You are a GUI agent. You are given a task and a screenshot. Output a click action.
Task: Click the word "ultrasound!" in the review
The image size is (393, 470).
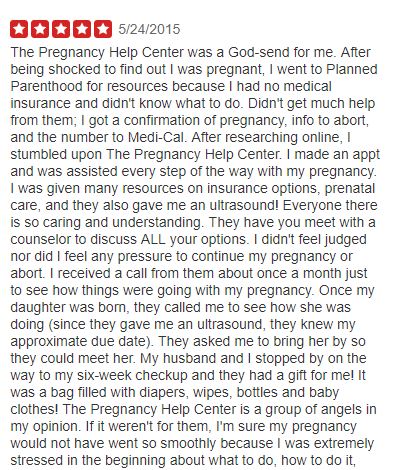[244, 205]
